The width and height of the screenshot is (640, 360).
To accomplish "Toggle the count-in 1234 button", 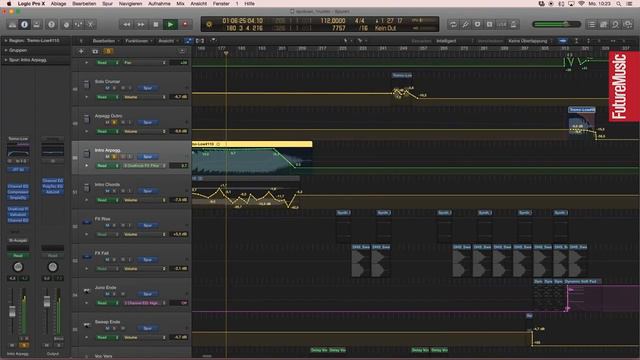I will tap(501, 24).
